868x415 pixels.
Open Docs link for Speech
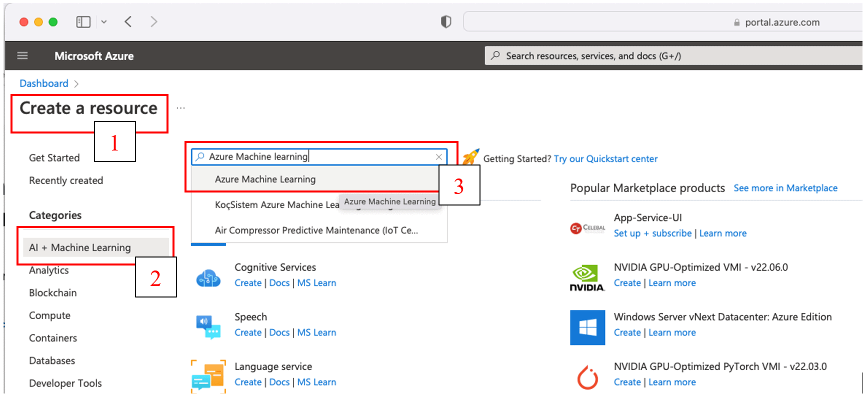279,332
